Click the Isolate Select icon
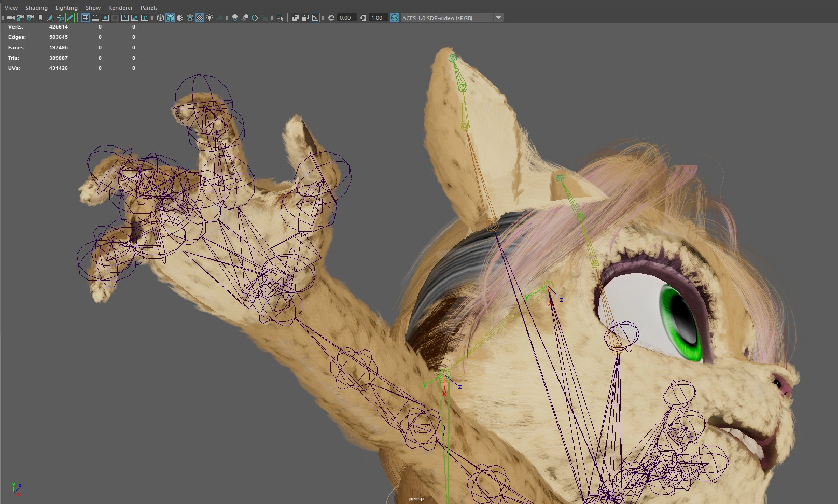The image size is (838, 504). tap(280, 18)
